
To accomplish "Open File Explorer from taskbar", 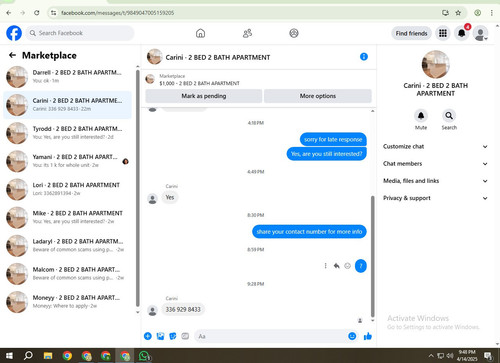I will [x=48, y=356].
